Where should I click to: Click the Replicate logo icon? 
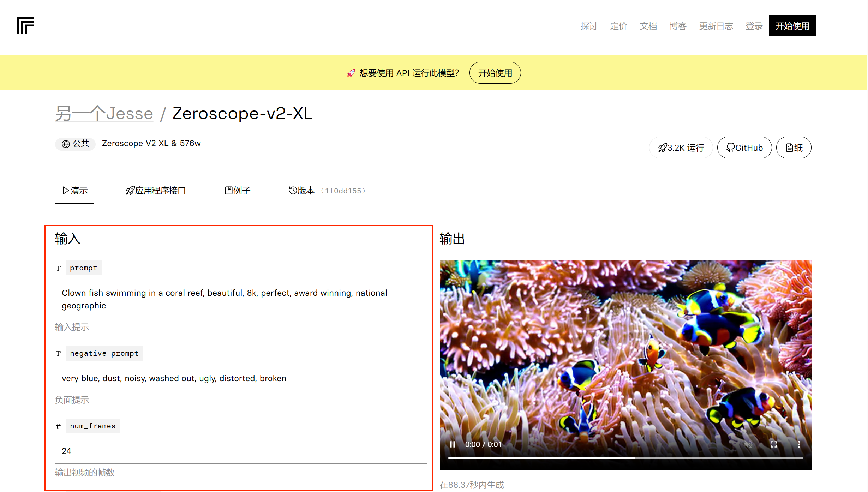tap(25, 26)
